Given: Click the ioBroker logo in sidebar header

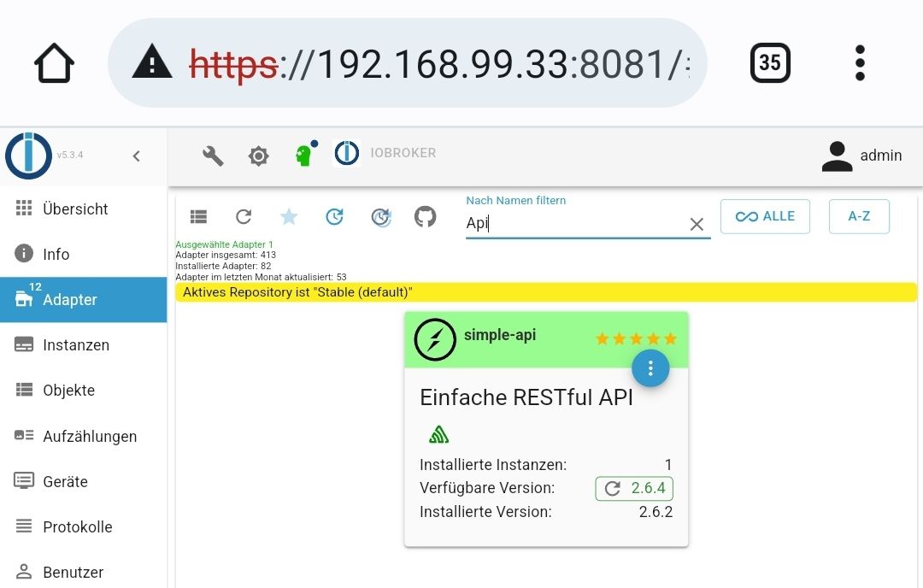Looking at the screenshot, I should [28, 156].
